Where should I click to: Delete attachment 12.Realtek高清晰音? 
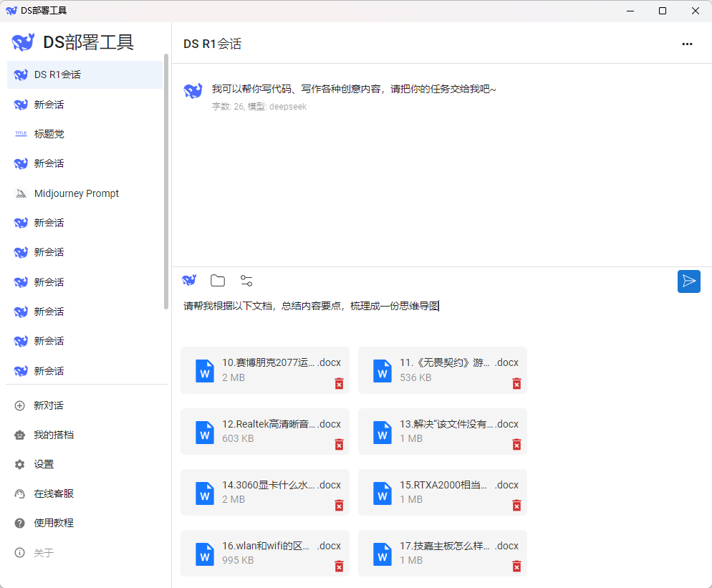tap(340, 445)
